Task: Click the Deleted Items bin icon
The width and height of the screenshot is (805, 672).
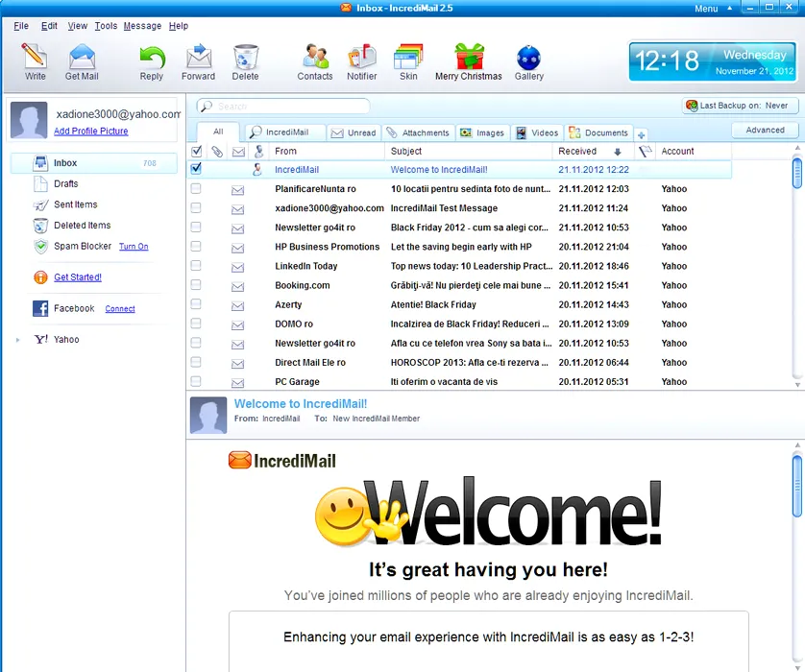Action: tap(40, 226)
